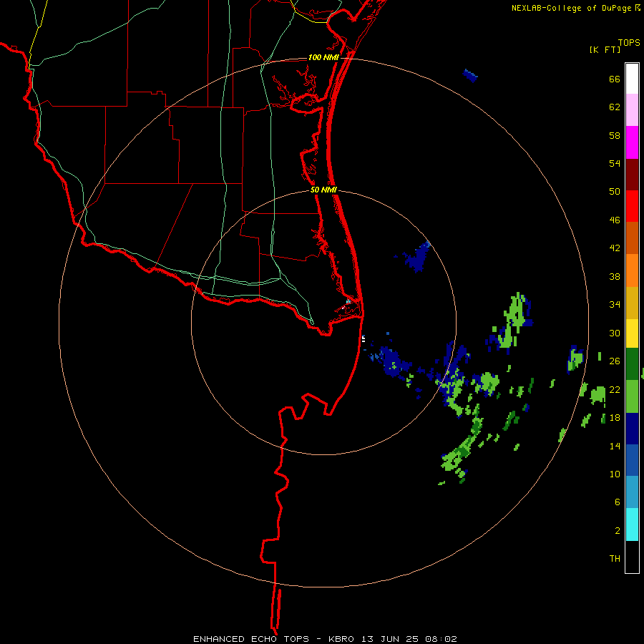This screenshot has width=644, height=644.
Task: Click the light green swatch at 22
Action: [632, 396]
